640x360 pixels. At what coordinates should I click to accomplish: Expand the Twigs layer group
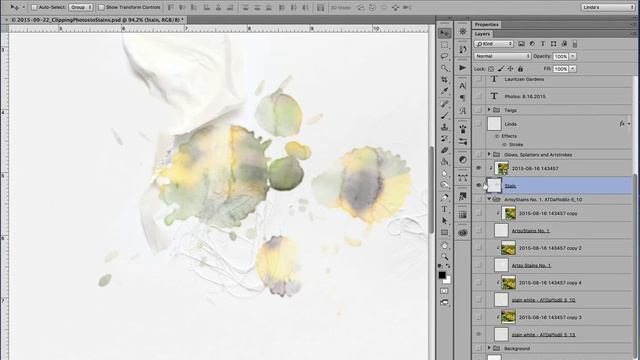tap(489, 110)
